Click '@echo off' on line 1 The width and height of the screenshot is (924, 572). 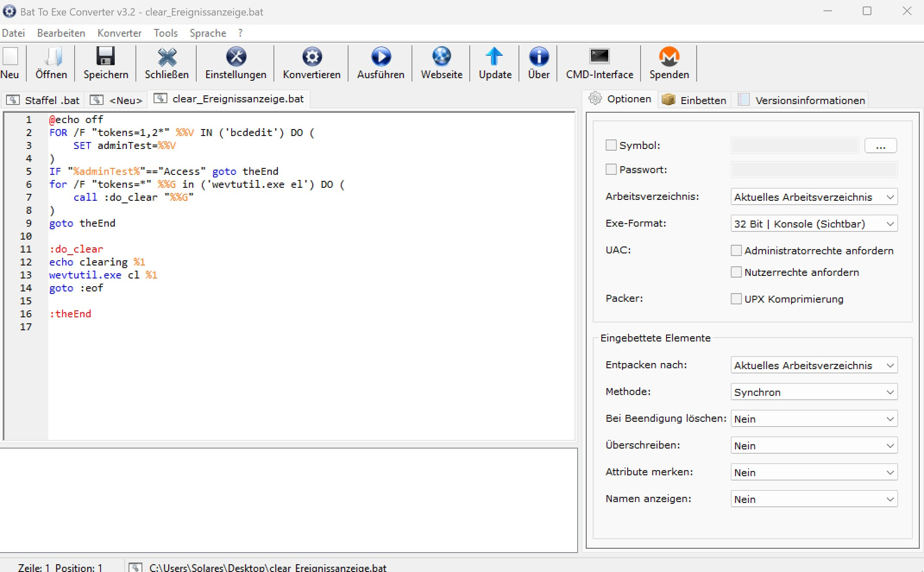click(76, 120)
